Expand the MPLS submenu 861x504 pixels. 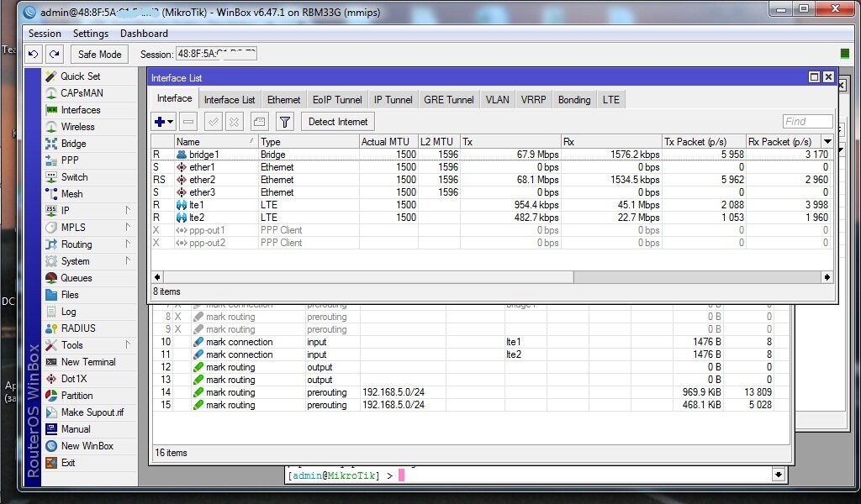(128, 228)
